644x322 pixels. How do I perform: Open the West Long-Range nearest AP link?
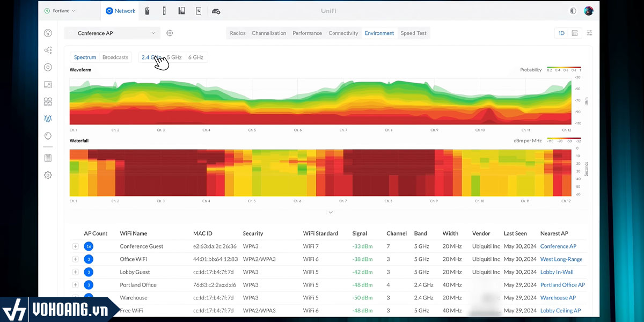(561, 259)
